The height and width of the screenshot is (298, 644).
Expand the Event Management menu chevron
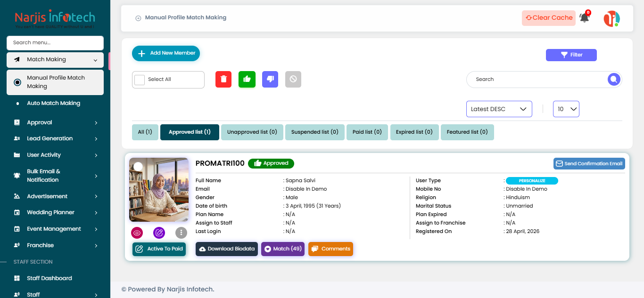point(96,229)
